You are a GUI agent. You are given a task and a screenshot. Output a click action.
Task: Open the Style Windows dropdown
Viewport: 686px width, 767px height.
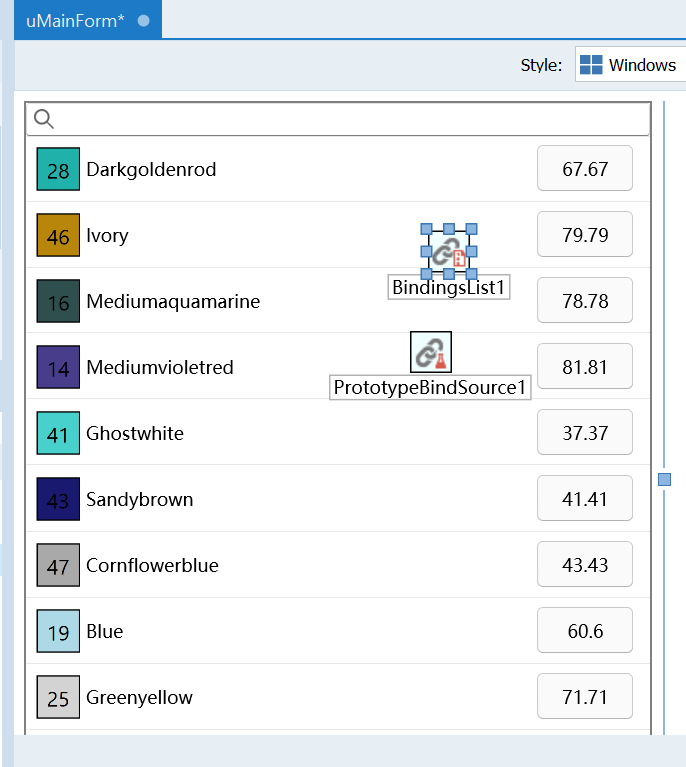pyautogui.click(x=631, y=65)
